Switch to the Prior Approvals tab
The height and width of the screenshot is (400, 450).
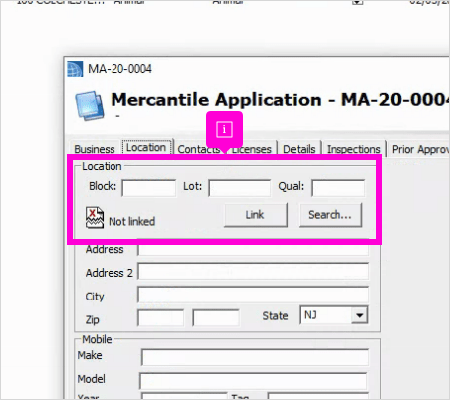tap(419, 149)
